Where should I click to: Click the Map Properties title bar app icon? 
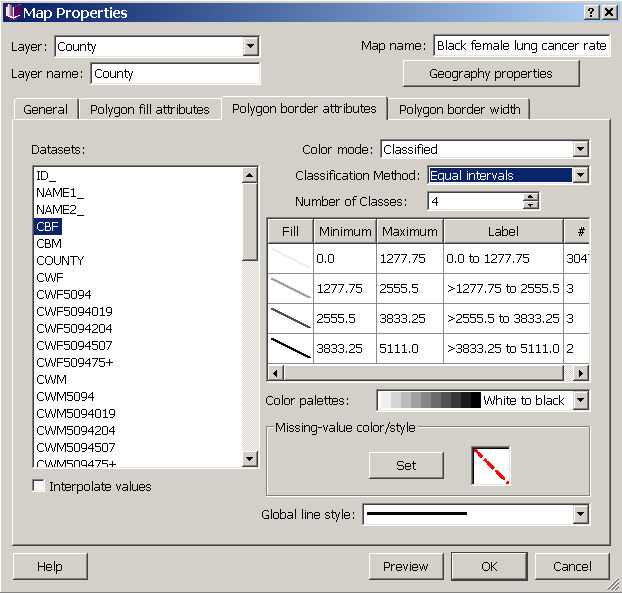click(x=12, y=13)
